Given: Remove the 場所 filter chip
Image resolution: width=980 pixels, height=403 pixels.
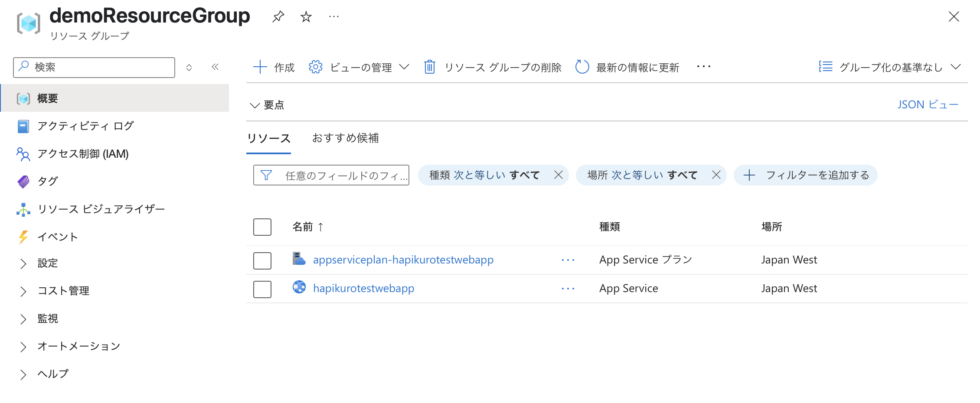Looking at the screenshot, I should (716, 175).
